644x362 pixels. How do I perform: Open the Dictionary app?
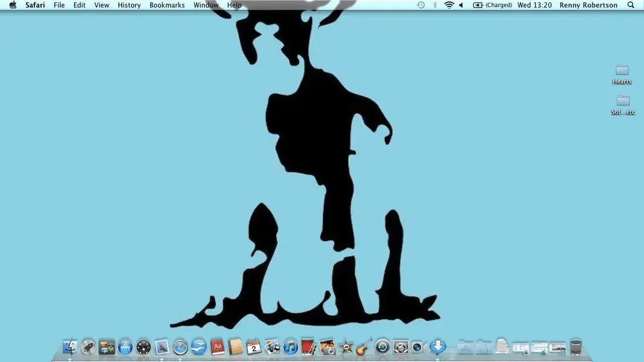218,347
